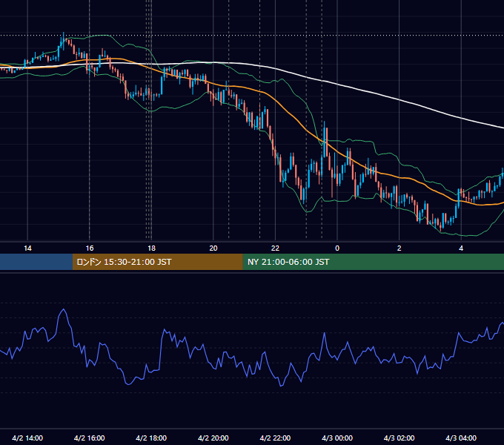Click the NY 21:00-06:00 JST session bar
Viewport: 504px width, 445px height.
pyautogui.click(x=373, y=262)
